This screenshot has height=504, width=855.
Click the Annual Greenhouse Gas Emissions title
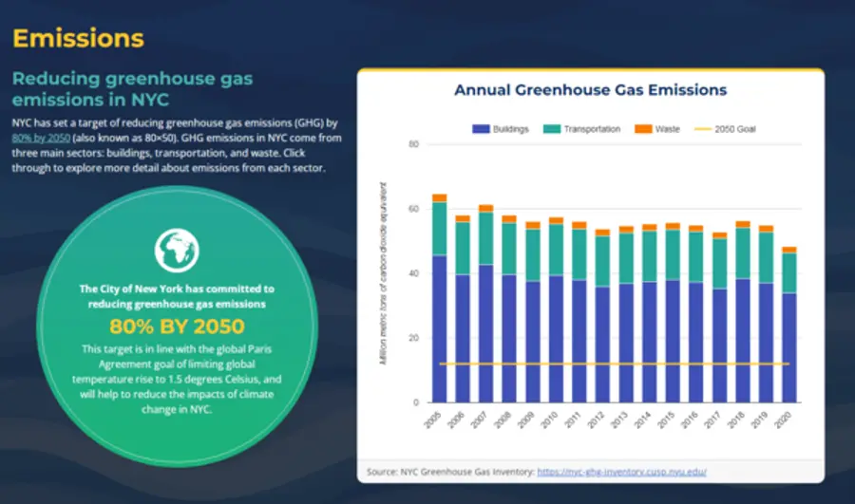(590, 90)
